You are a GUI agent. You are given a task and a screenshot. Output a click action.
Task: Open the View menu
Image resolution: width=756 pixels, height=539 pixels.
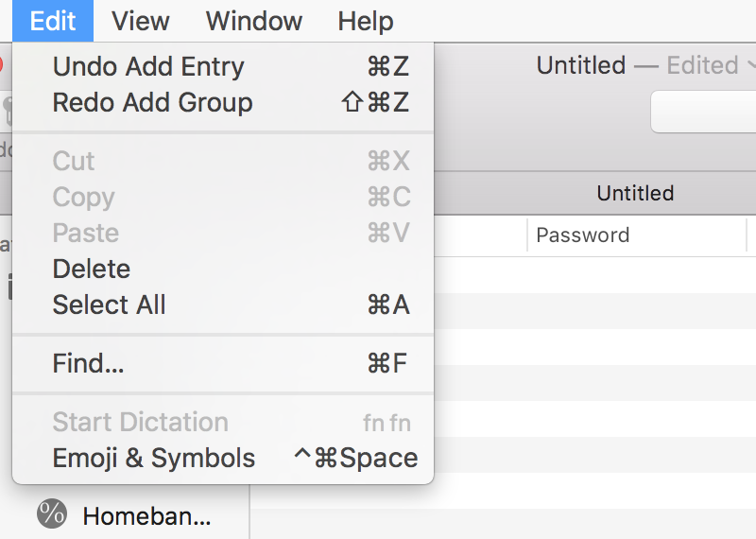pyautogui.click(x=140, y=21)
